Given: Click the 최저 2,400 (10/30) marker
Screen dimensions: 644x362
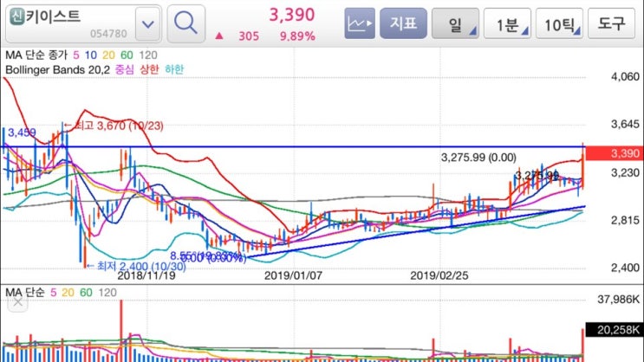Looking at the screenshot, I should tap(136, 267).
